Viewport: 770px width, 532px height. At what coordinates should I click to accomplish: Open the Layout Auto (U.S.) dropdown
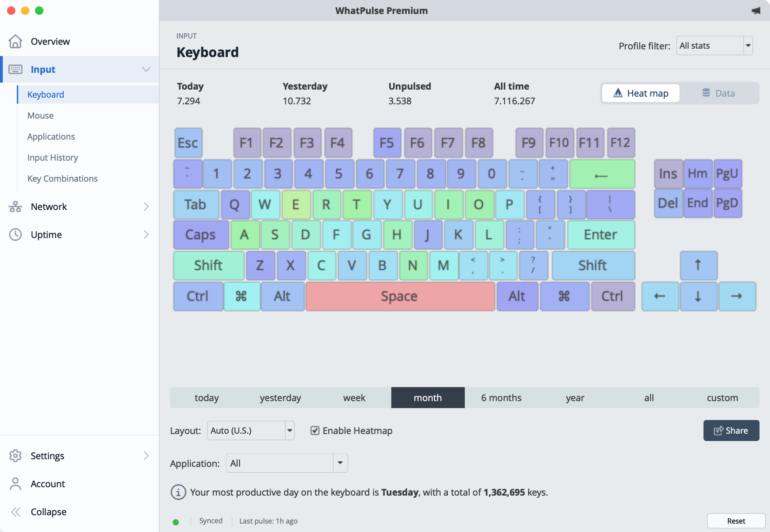click(251, 430)
